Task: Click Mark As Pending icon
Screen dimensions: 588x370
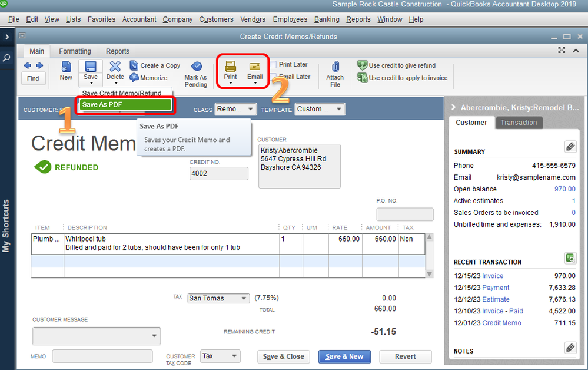Action: tap(197, 67)
